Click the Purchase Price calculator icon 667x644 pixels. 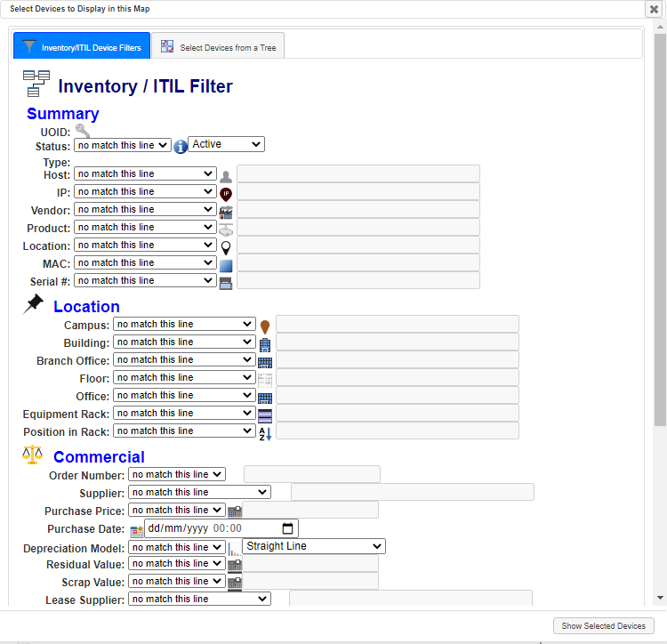coord(235,511)
